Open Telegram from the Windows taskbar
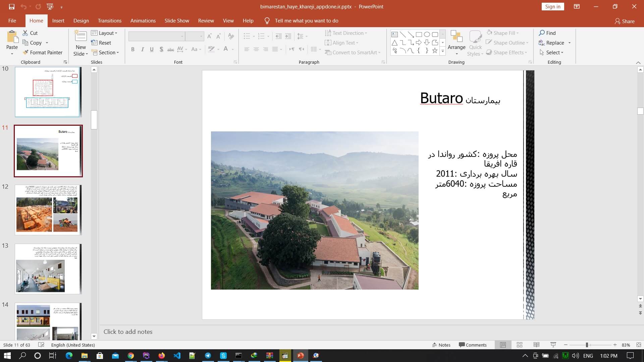644x362 pixels. (208, 356)
